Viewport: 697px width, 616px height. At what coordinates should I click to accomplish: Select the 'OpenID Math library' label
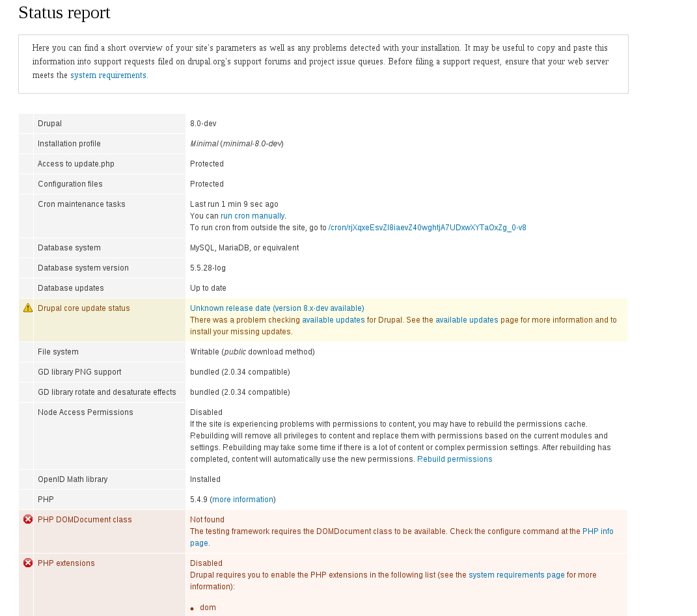click(x=73, y=479)
